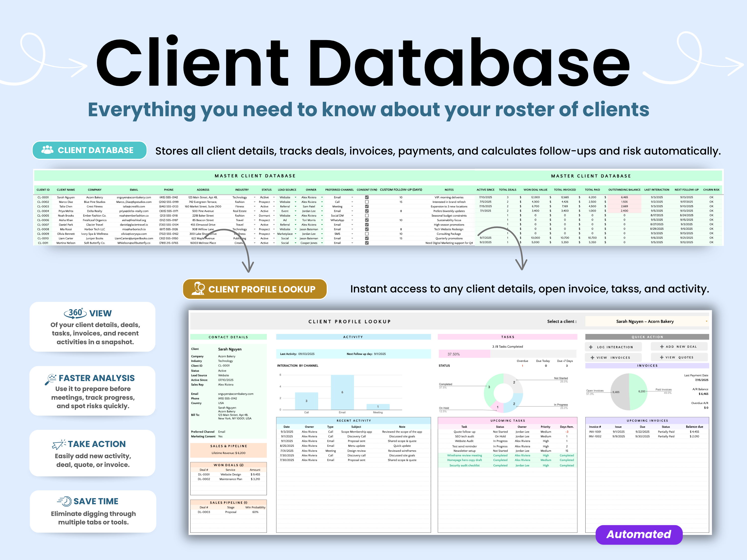Click the people icon on Client Database badge

point(47,150)
